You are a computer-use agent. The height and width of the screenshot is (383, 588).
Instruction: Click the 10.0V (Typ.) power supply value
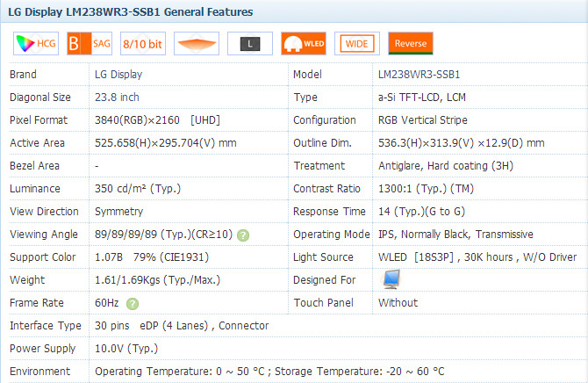[126, 349]
